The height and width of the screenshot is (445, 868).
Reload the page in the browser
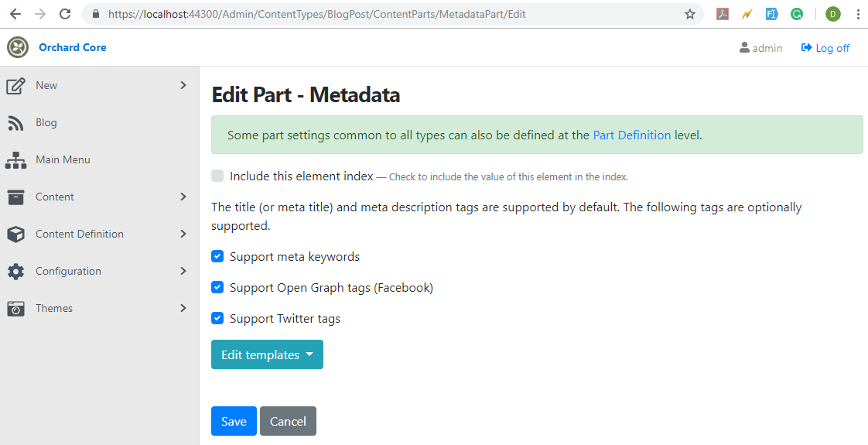pyautogui.click(x=65, y=15)
